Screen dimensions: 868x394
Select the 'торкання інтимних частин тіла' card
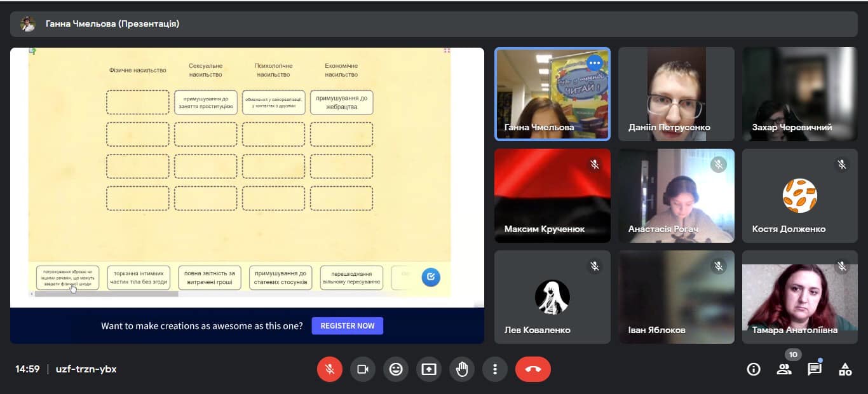139,278
